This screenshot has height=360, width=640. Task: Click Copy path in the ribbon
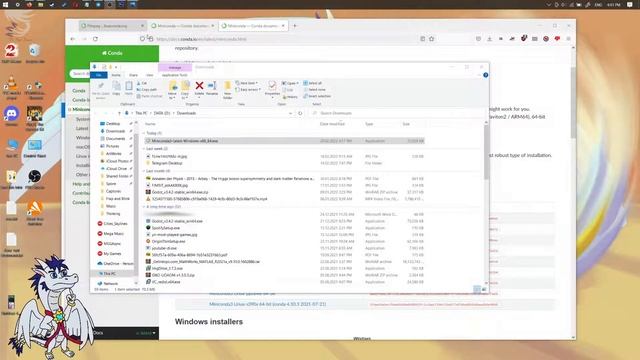pyautogui.click(x=147, y=90)
